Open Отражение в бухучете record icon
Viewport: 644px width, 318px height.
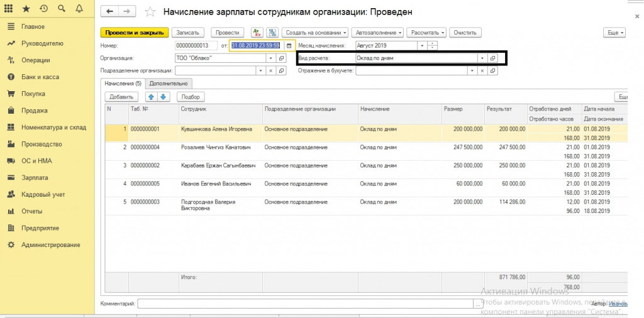(x=493, y=71)
